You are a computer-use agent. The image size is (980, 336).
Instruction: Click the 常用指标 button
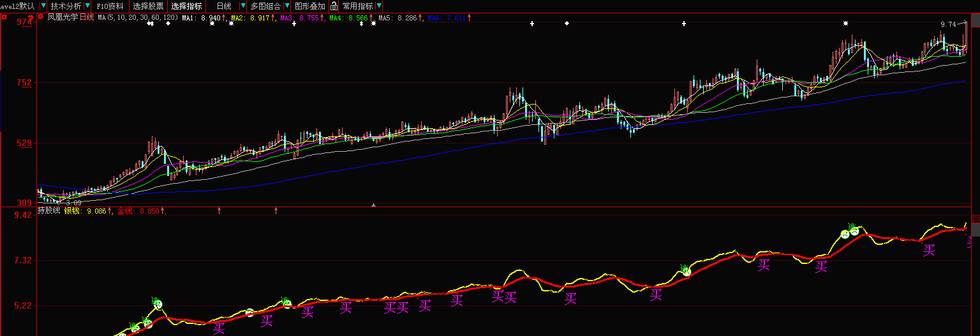(358, 6)
